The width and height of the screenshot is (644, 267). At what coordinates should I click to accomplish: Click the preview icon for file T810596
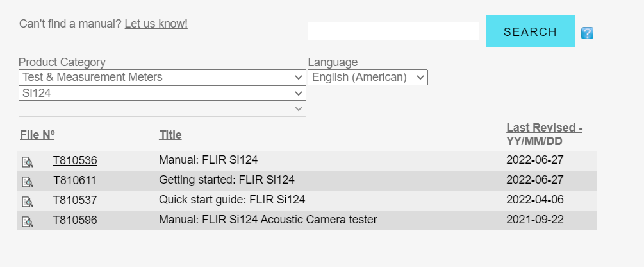28,221
